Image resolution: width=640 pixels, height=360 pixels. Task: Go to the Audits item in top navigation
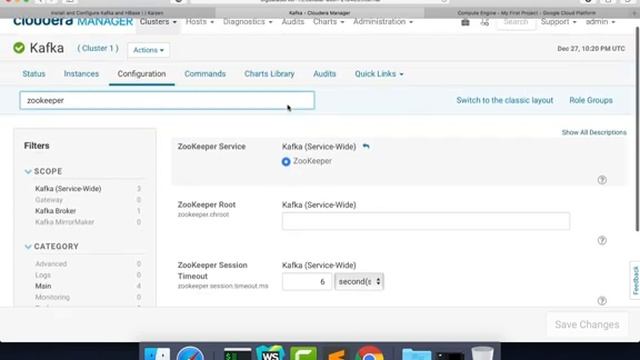click(293, 22)
